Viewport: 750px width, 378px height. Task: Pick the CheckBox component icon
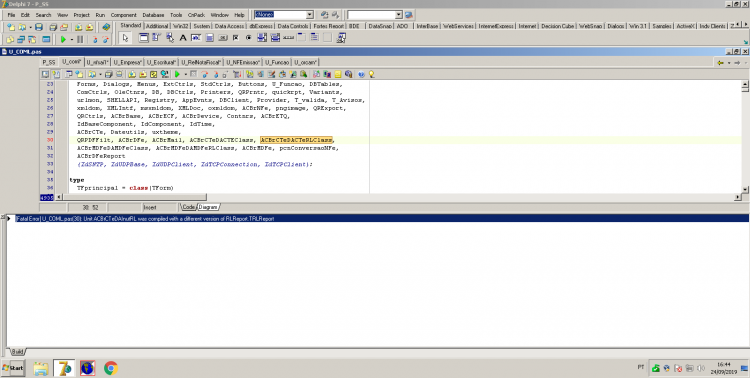pyautogui.click(x=236, y=38)
